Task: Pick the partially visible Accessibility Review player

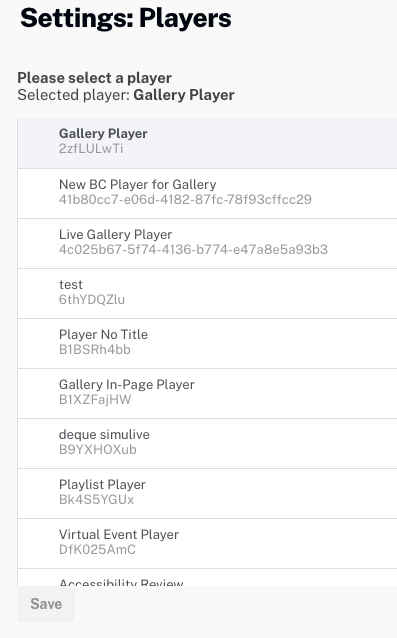Action: [207, 578]
